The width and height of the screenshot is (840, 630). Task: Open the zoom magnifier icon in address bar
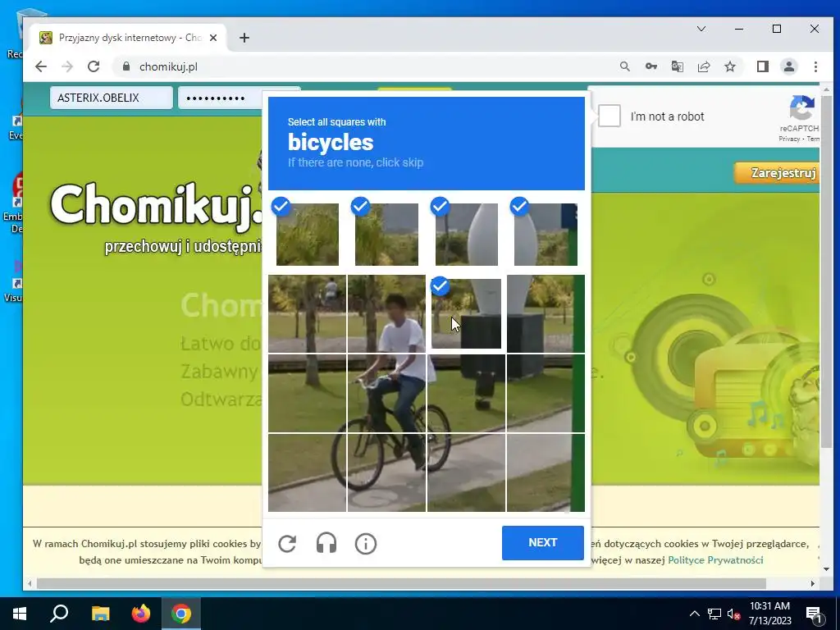click(624, 66)
